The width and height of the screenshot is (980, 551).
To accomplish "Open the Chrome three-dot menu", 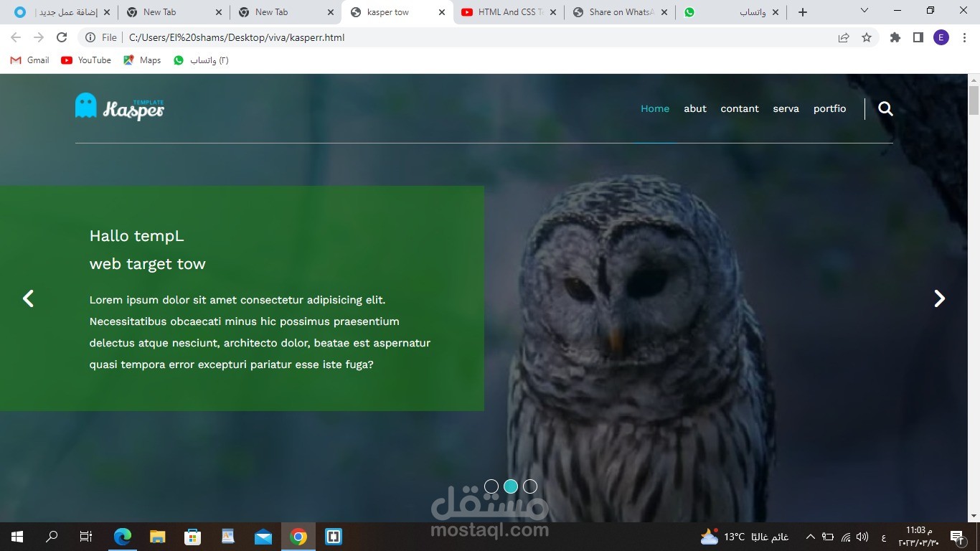I will pos(964,37).
